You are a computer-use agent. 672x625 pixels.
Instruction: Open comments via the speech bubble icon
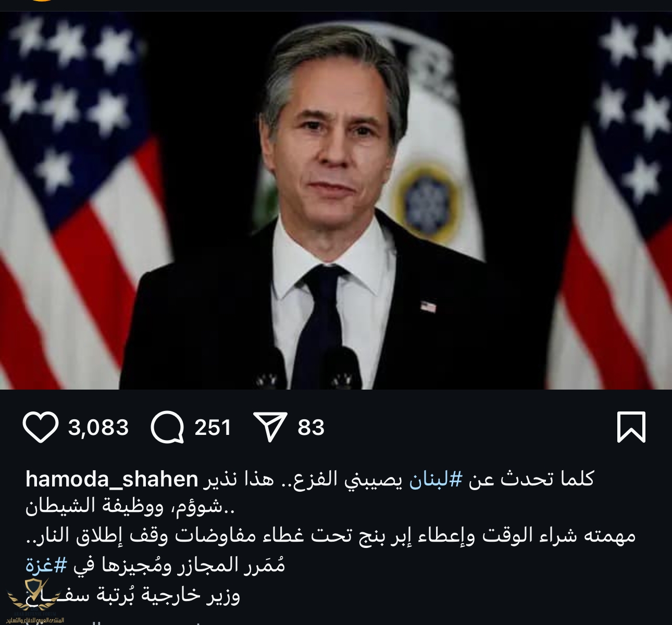tap(167, 427)
